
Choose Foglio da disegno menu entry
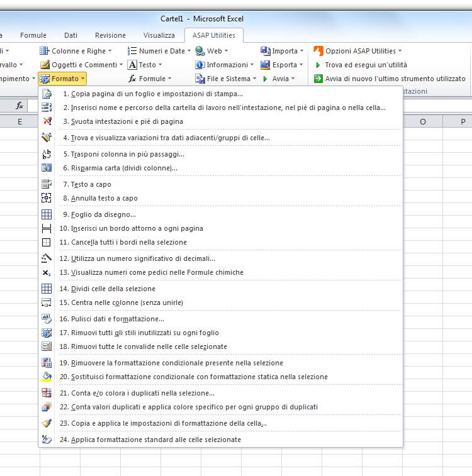click(221, 214)
